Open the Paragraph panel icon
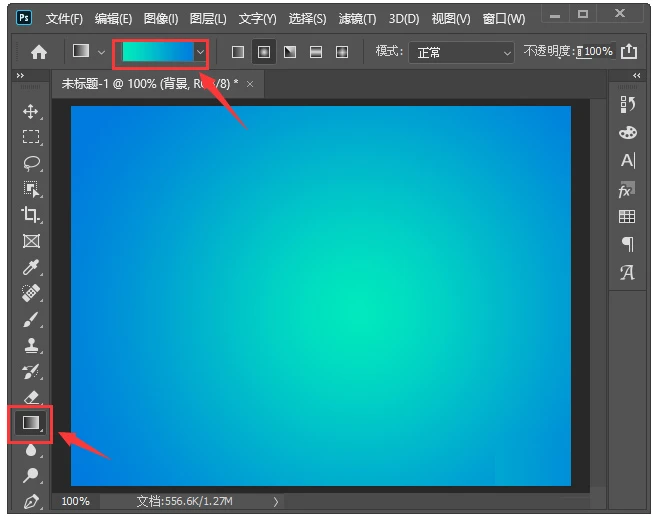Screen dimensions: 653x521 click(x=628, y=244)
